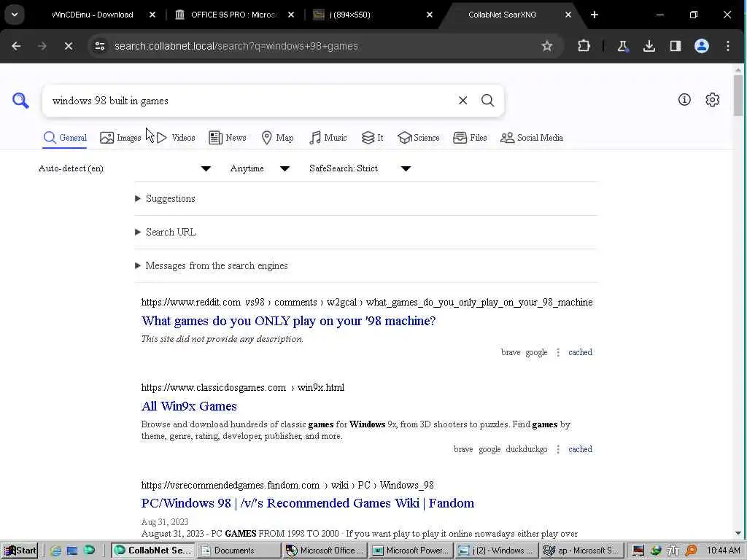Image resolution: width=747 pixels, height=560 pixels.
Task: Select the It search category
Action: (372, 138)
